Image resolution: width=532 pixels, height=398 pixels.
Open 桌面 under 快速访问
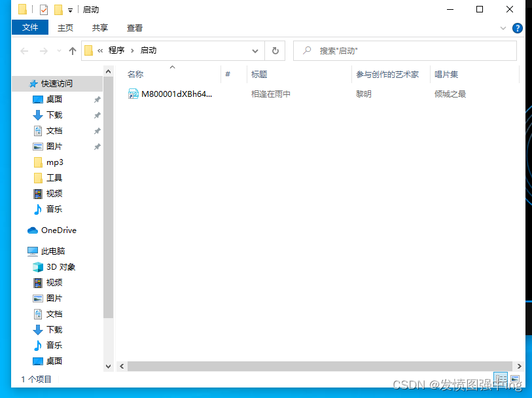(54, 99)
